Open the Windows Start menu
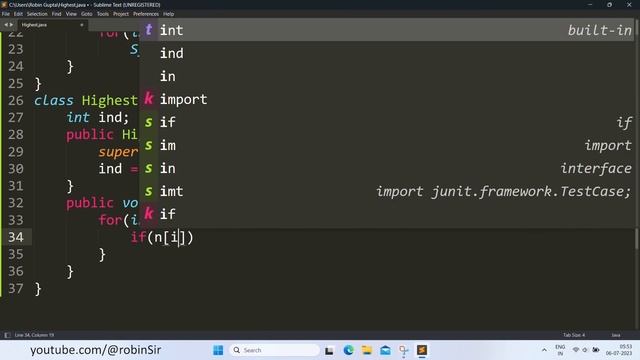The width and height of the screenshot is (640, 360). click(x=218, y=350)
